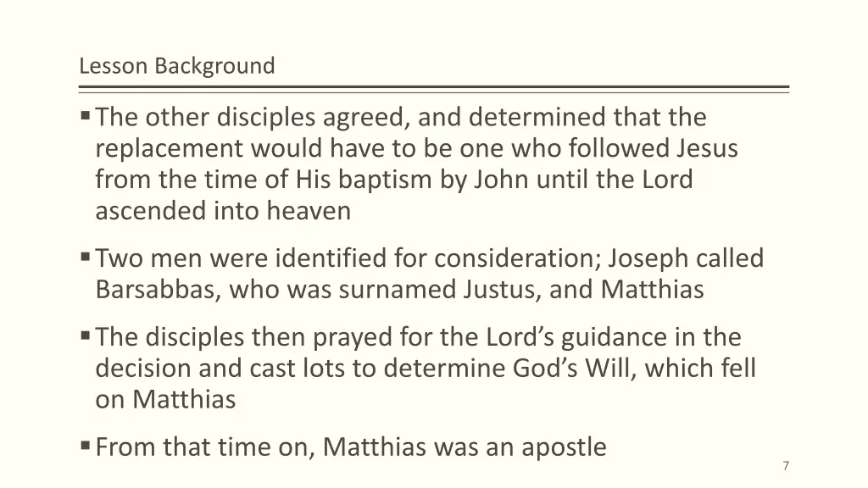
Task: Click the phrase "ascended into heaven"
Action: [x=223, y=211]
